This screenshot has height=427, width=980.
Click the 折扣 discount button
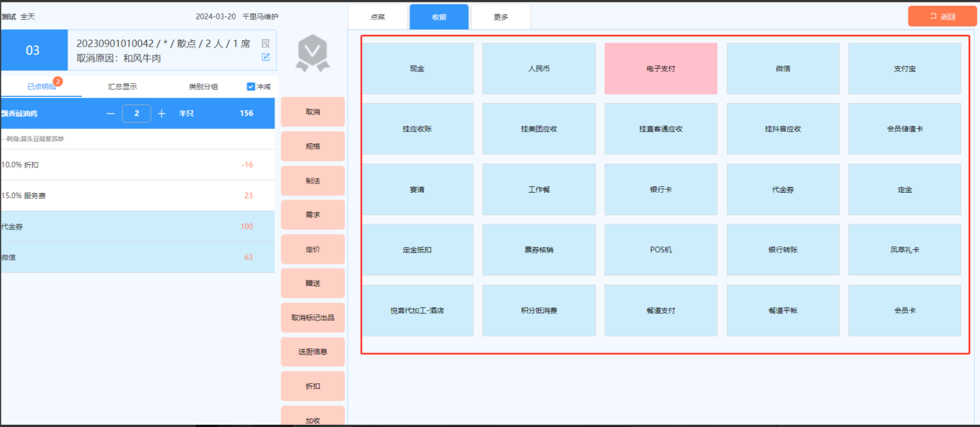pyautogui.click(x=312, y=386)
